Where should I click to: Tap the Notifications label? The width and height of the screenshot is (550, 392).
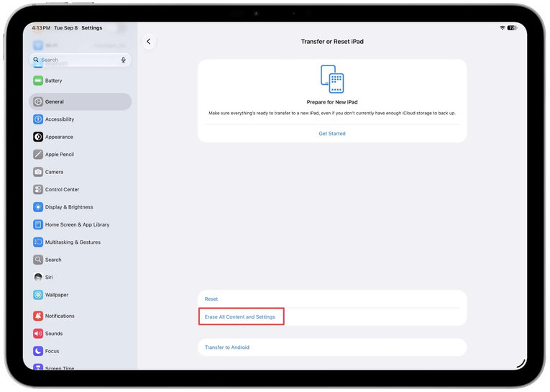[x=60, y=316]
